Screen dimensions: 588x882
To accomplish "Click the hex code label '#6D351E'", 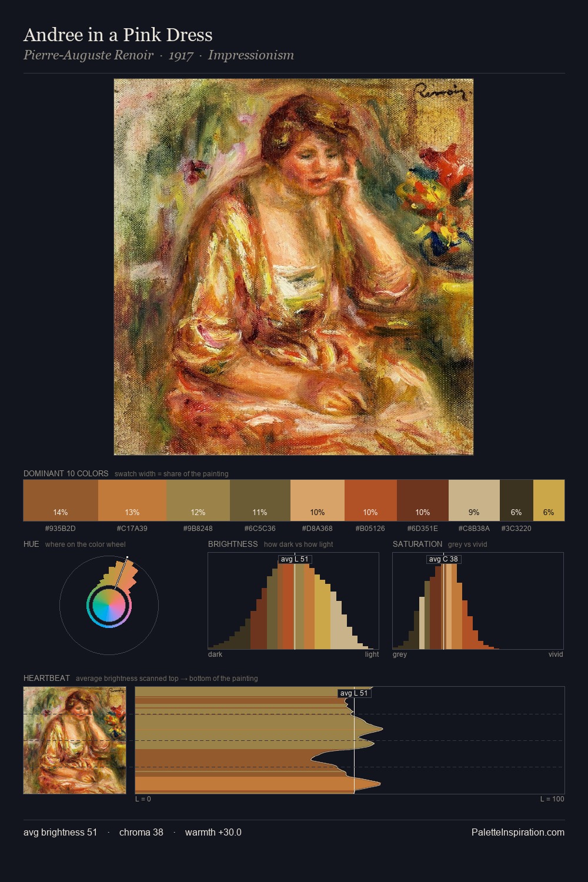I will click(x=423, y=529).
